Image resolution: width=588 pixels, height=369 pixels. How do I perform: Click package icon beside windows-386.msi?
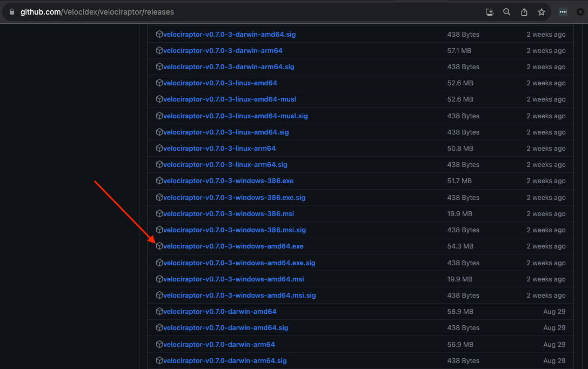(x=159, y=213)
